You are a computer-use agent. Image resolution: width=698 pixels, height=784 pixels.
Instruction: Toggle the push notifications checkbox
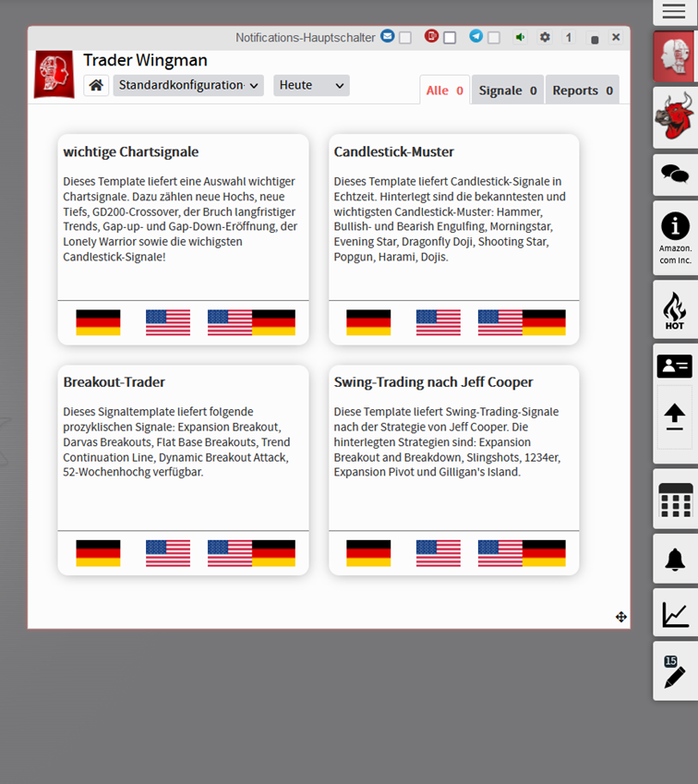click(x=450, y=38)
